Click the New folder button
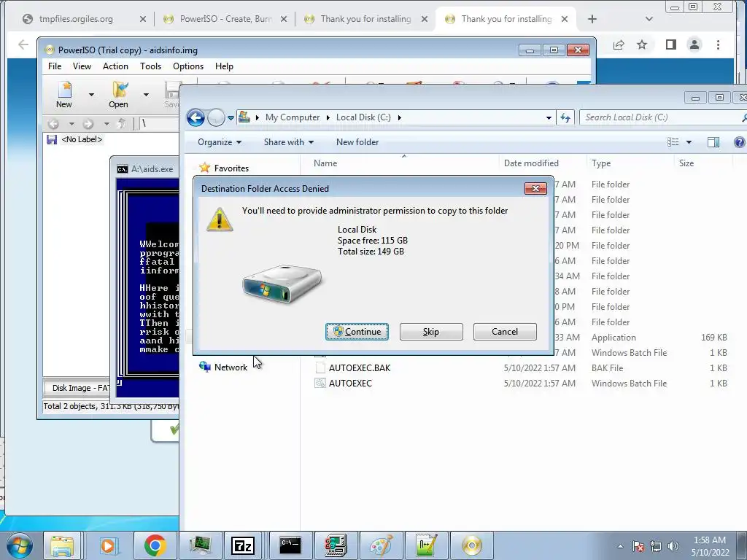The height and width of the screenshot is (560, 747). (x=357, y=142)
